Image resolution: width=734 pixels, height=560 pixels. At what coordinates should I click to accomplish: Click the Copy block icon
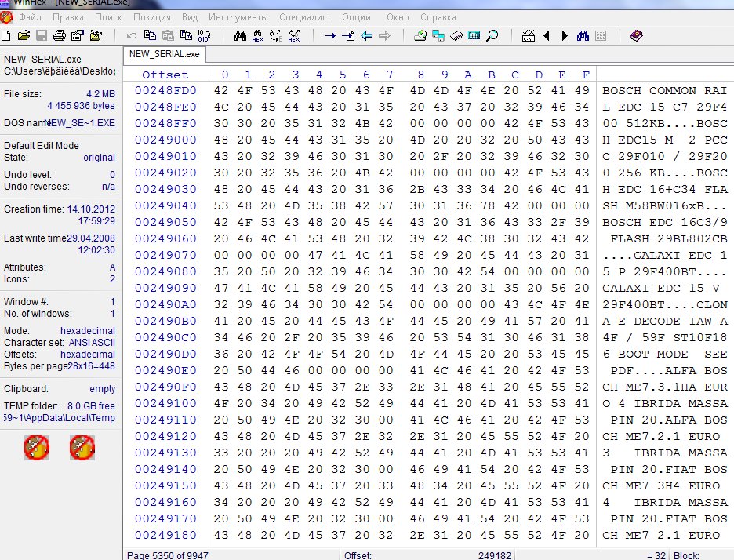[151, 35]
